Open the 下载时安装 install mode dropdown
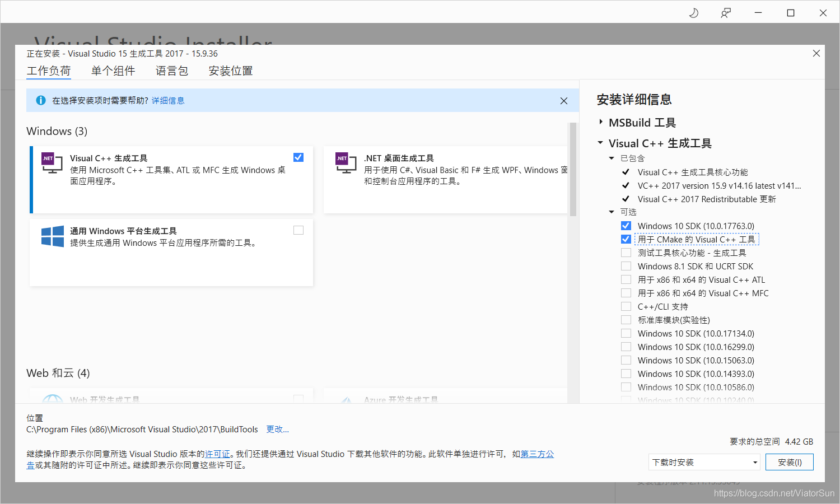 [704, 462]
